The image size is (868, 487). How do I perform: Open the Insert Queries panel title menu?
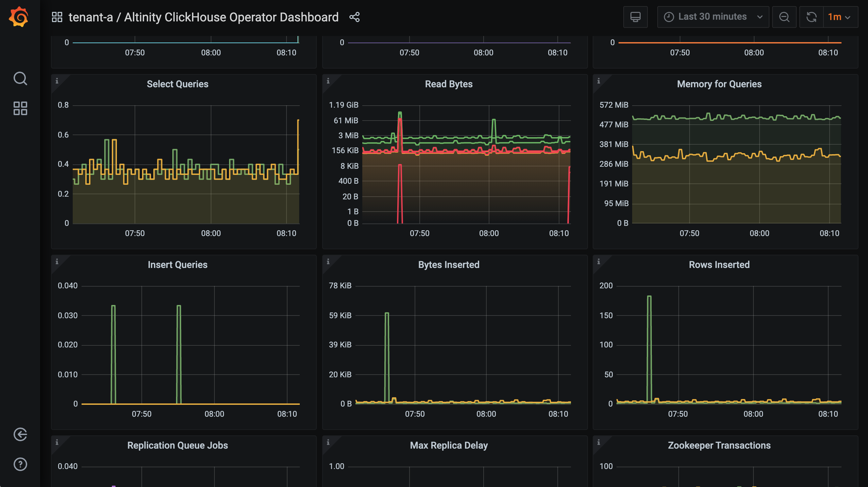[177, 265]
